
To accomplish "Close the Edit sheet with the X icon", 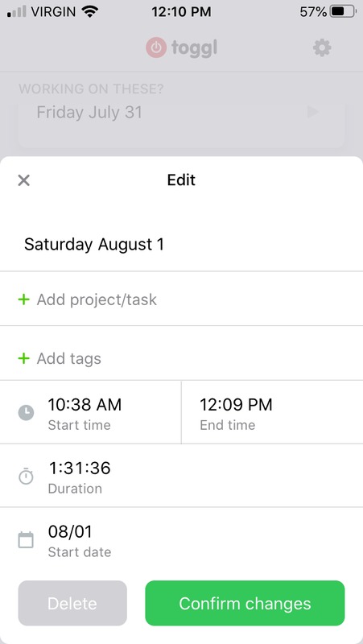I will (x=24, y=180).
